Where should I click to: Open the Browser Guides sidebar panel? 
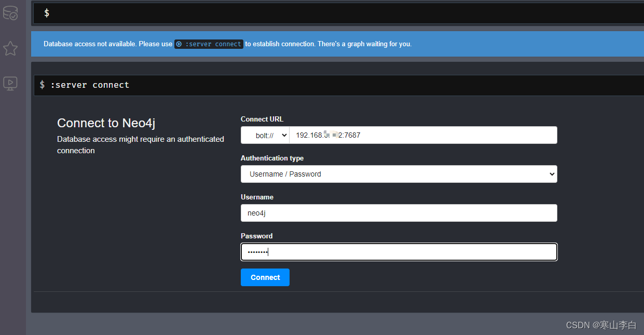[x=10, y=83]
